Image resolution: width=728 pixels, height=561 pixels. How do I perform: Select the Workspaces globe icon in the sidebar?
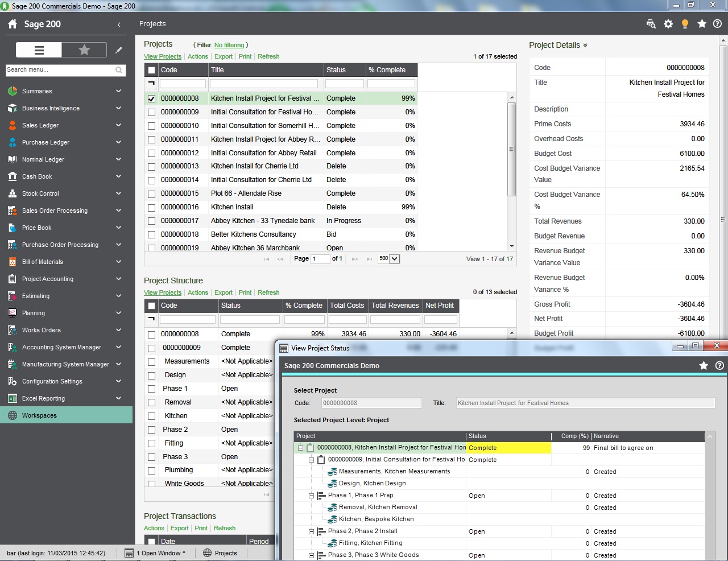pyautogui.click(x=11, y=415)
